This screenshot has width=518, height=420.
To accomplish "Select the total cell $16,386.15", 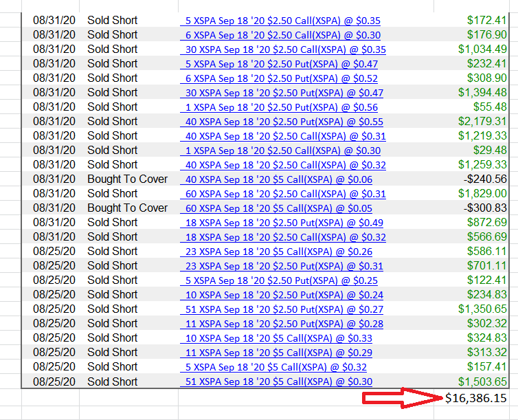I will click(475, 398).
